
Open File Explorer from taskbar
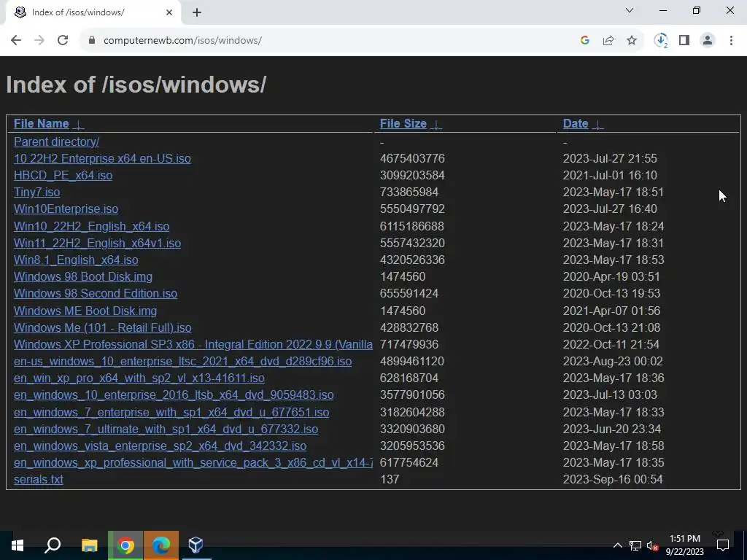tap(89, 545)
